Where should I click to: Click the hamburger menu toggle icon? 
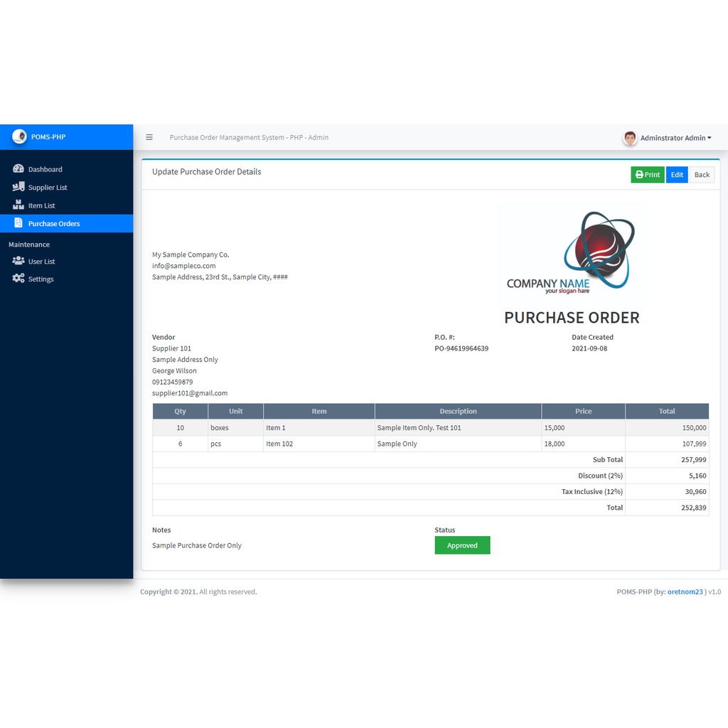tap(149, 137)
